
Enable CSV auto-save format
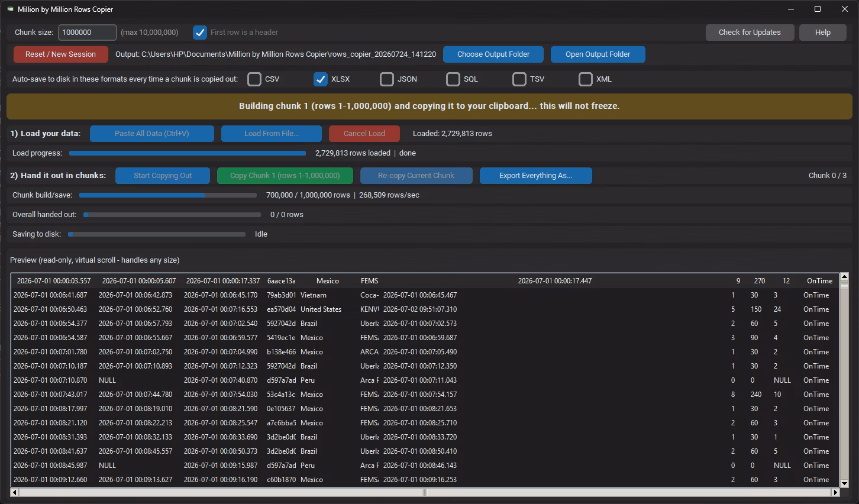click(x=254, y=79)
